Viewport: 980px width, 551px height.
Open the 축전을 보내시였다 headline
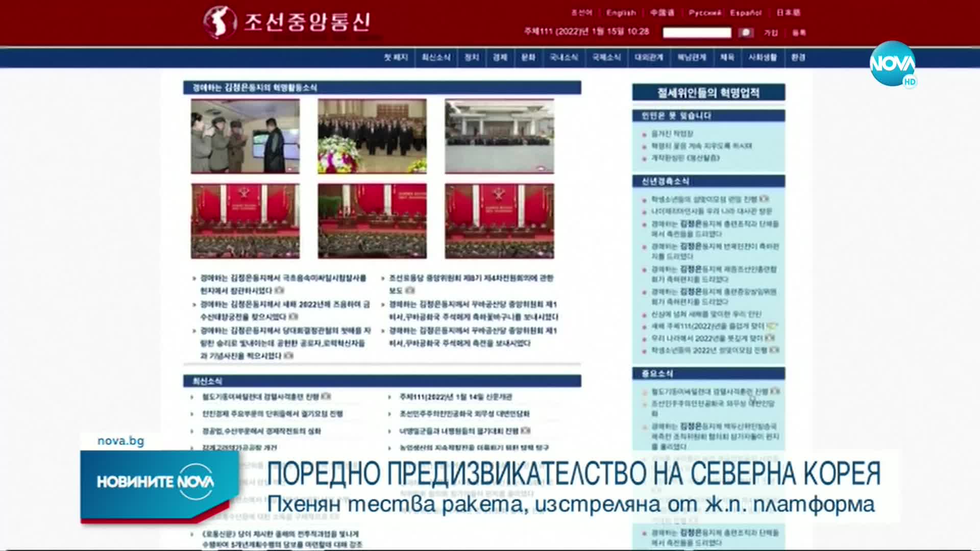(473, 337)
